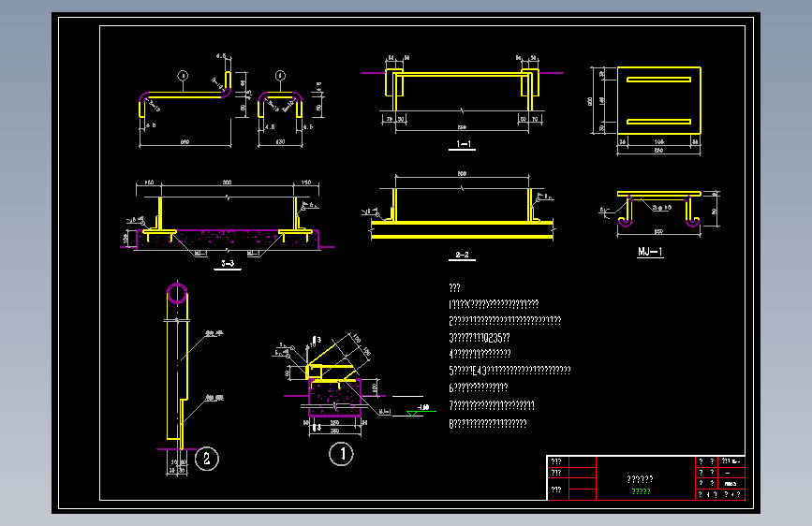Select the yellow embedded plate plan rectangle

tap(658, 100)
